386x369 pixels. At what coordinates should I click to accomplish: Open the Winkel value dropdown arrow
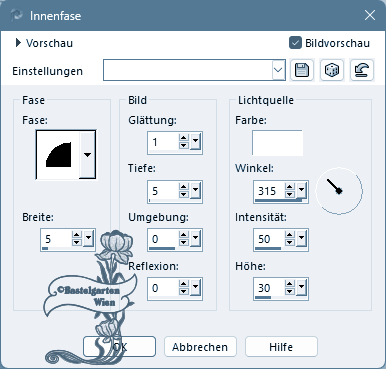tap(301, 191)
